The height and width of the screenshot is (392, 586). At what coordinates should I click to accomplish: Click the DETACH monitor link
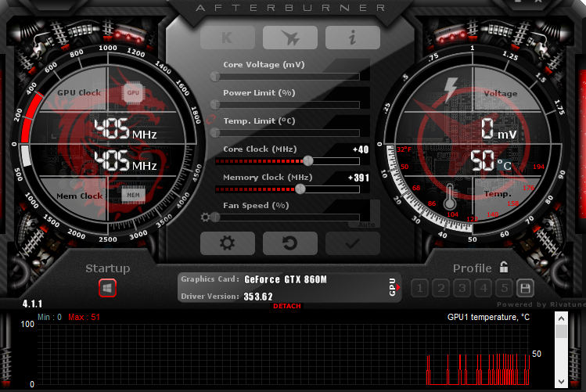click(286, 306)
